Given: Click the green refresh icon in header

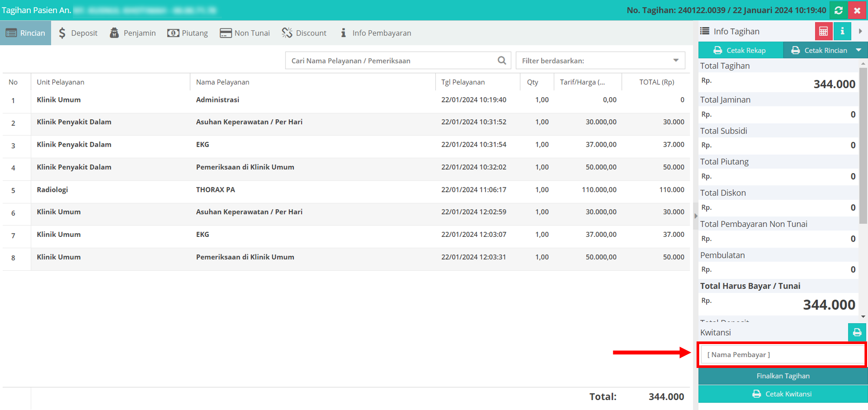Looking at the screenshot, I should click(838, 10).
